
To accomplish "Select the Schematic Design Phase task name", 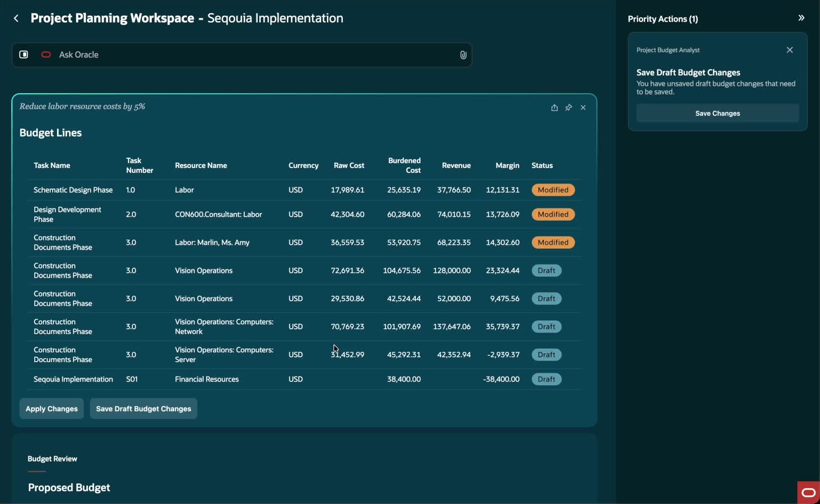I will coord(73,190).
